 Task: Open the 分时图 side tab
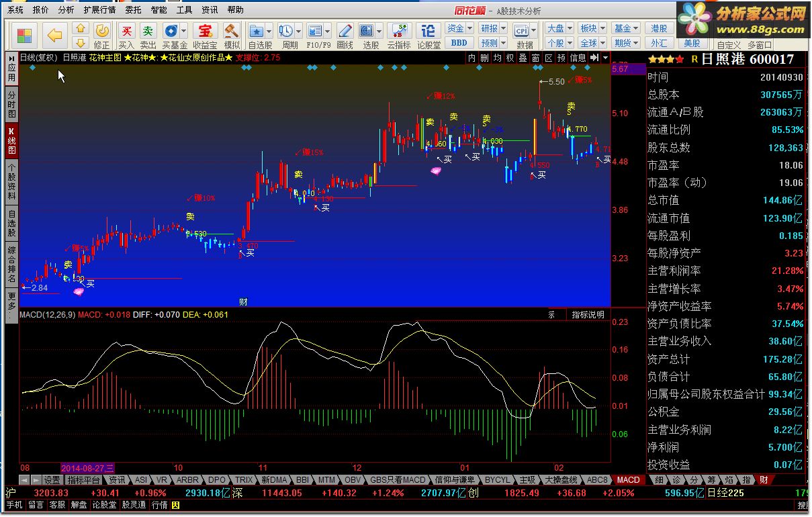pos(11,104)
